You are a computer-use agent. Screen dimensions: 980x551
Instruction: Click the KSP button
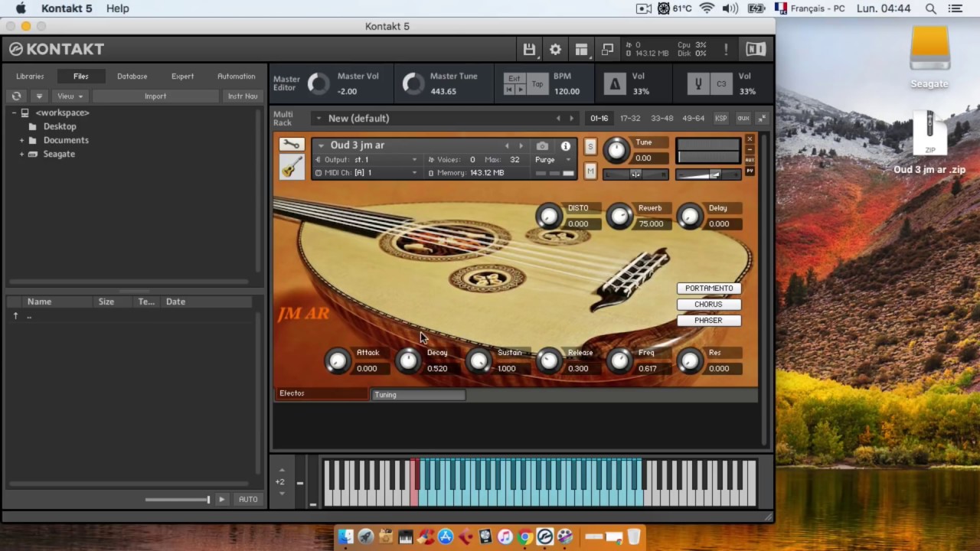click(x=720, y=119)
